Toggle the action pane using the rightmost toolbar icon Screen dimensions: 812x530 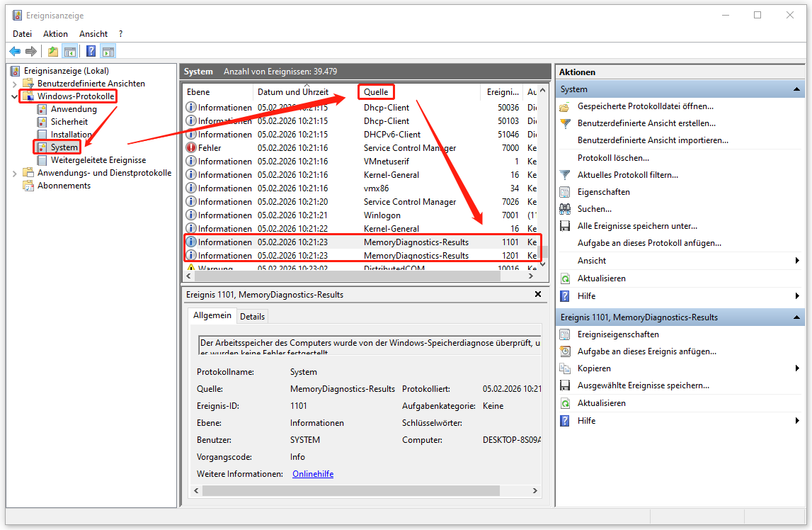(x=108, y=51)
